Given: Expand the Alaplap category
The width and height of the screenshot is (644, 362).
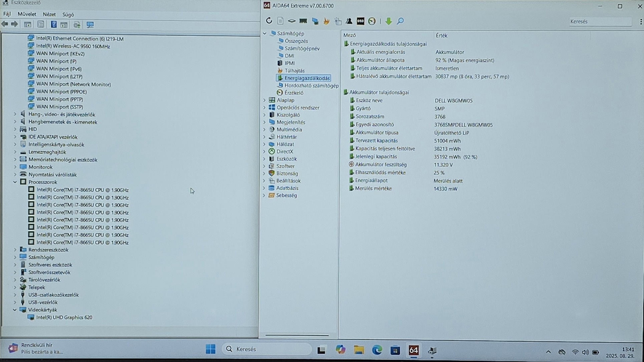Looking at the screenshot, I should pyautogui.click(x=265, y=100).
